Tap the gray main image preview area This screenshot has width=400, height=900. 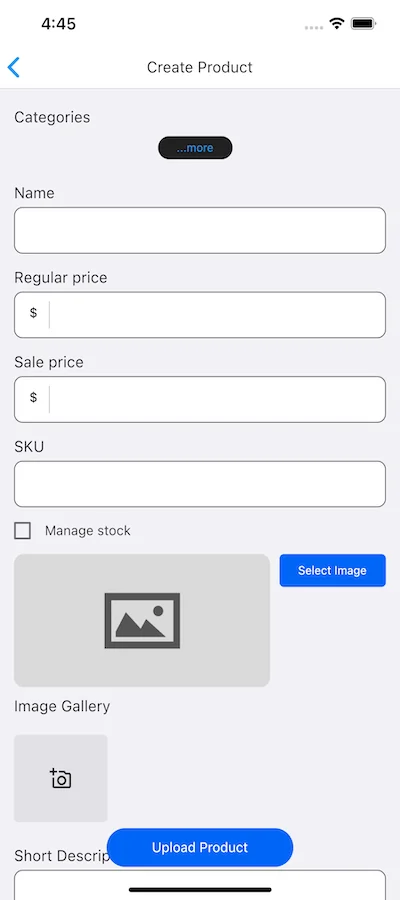(142, 620)
